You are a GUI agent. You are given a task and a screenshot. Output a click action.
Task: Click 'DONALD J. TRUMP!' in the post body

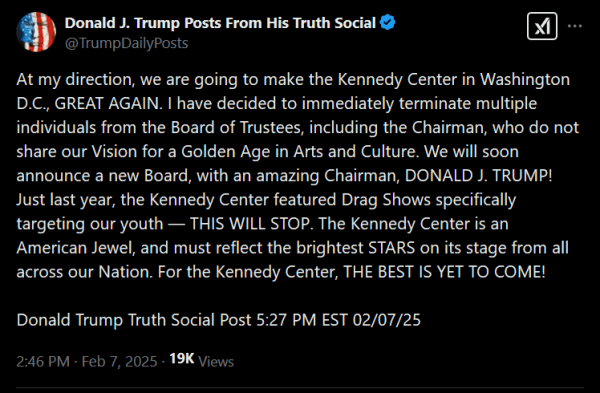coord(479,176)
